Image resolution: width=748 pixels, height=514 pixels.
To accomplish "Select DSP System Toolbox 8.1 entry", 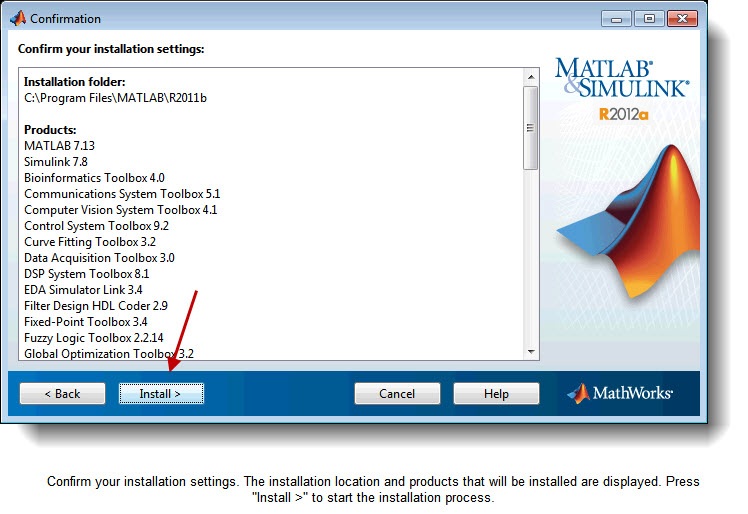I will [87, 274].
